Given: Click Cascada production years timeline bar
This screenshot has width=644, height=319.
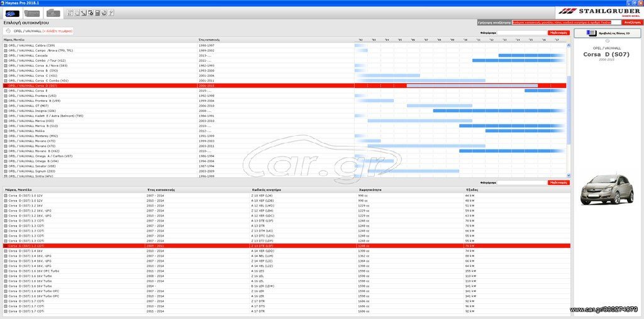Looking at the screenshot, I should [531, 55].
